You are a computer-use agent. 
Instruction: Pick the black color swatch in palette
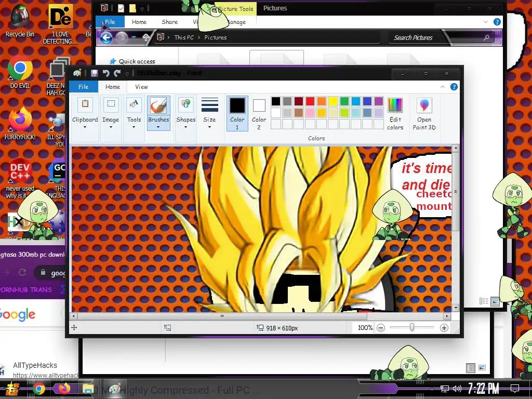276,101
